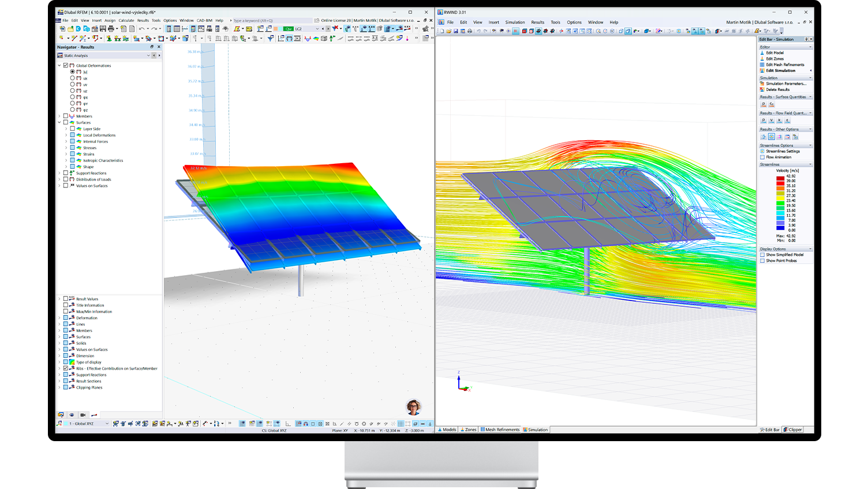Switch to the Mesh Refinements tab
868x489 pixels.
[500, 430]
